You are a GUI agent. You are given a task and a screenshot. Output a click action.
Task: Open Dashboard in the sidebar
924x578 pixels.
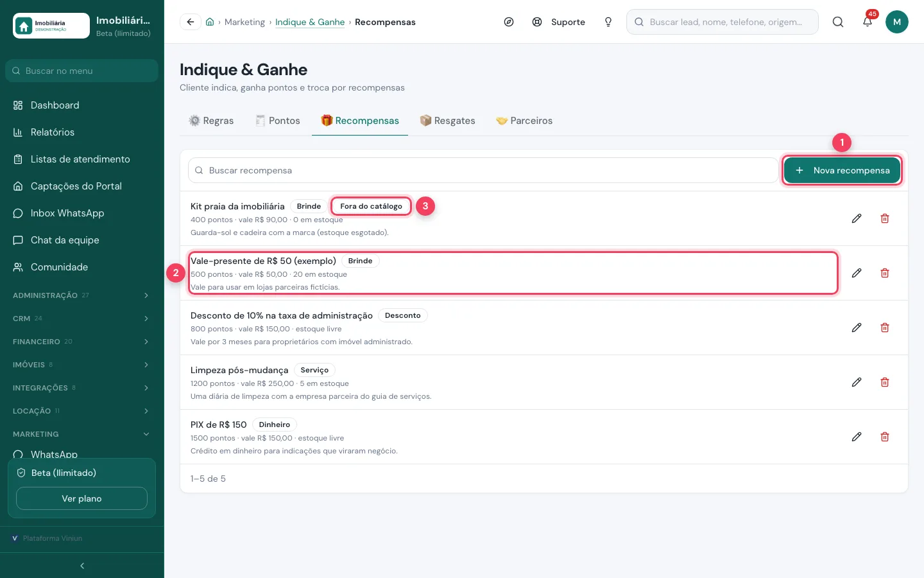(x=82, y=105)
